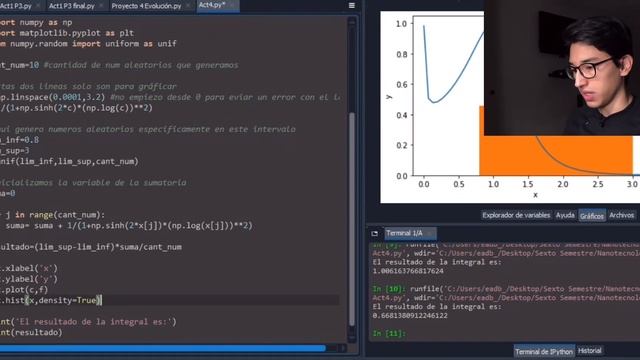Click the console output value 1.006163766817624
Viewport: 640px width, 360px height.
tap(408, 271)
